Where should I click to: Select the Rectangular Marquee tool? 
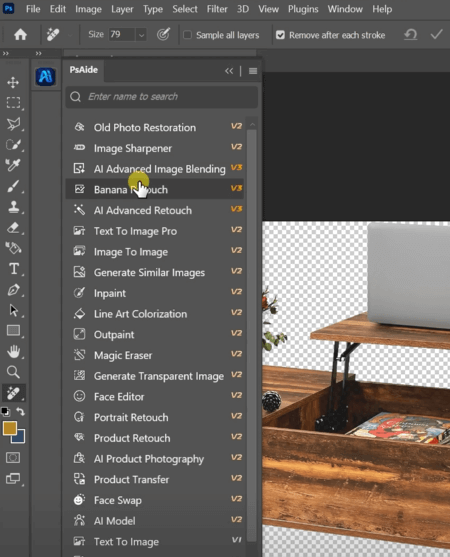[x=13, y=103]
